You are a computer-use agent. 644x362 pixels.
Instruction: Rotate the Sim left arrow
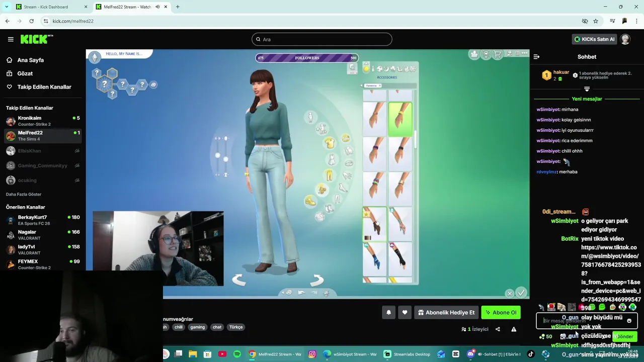tap(238, 280)
